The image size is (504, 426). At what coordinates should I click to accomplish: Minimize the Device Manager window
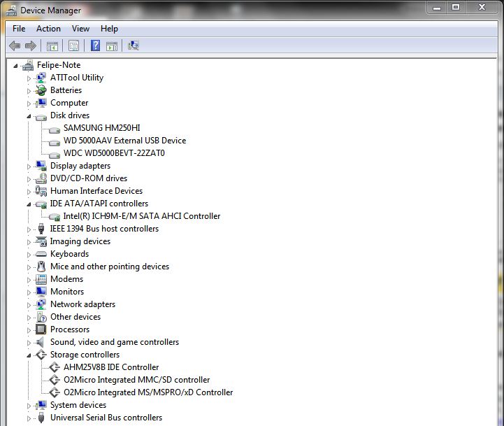pyautogui.click(x=436, y=8)
